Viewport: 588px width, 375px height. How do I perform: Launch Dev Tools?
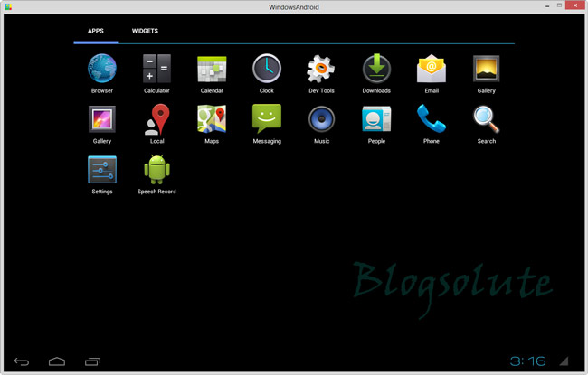[321, 73]
